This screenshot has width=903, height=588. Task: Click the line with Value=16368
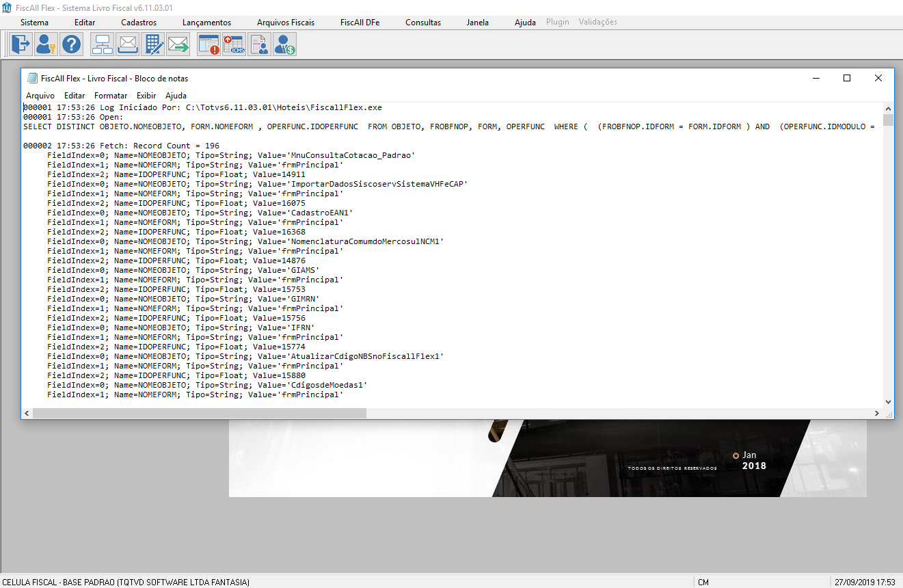[176, 232]
